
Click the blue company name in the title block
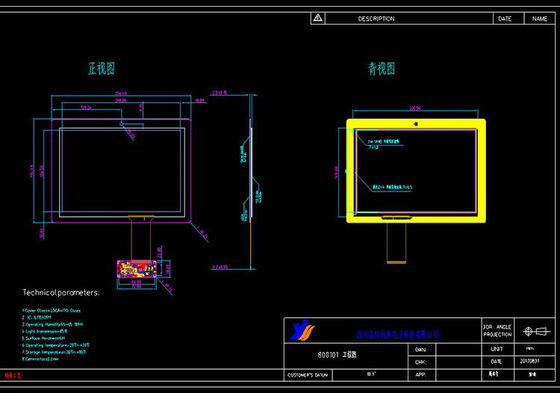(398, 334)
